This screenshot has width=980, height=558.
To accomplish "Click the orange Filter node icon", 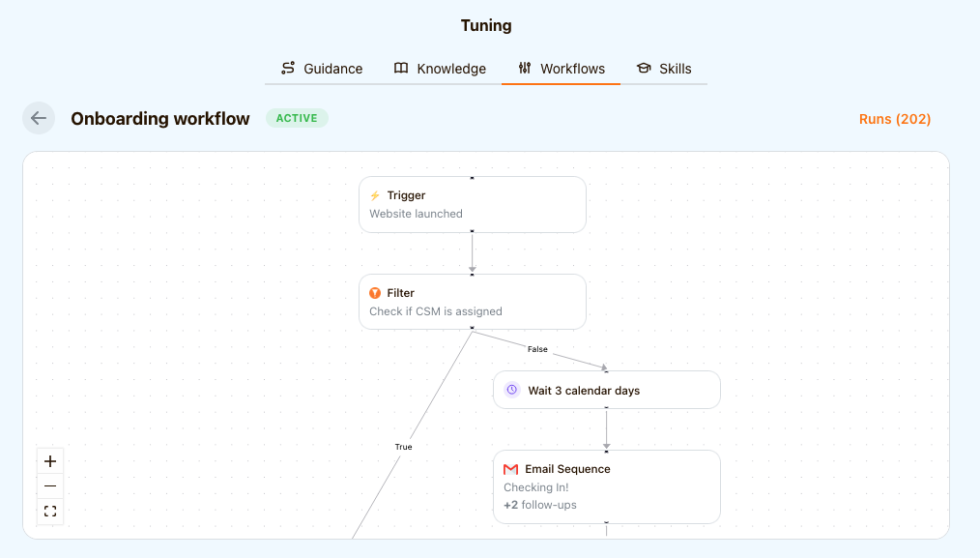I will [375, 293].
